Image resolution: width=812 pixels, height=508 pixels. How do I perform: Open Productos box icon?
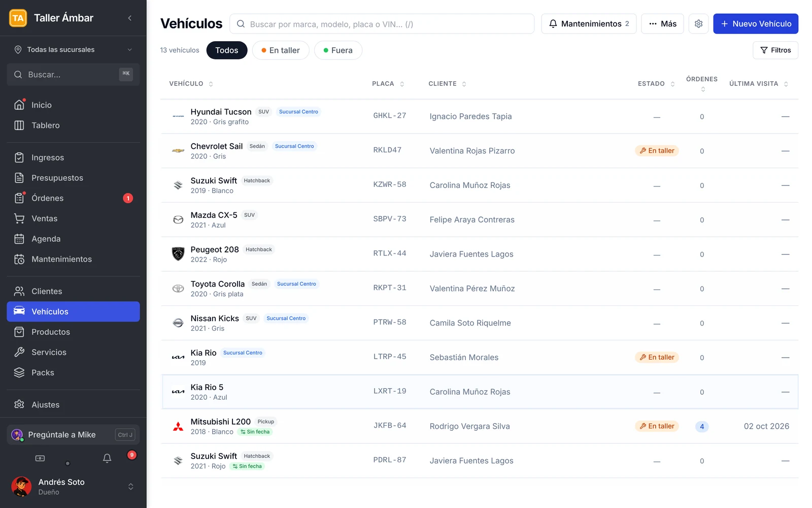(x=19, y=332)
